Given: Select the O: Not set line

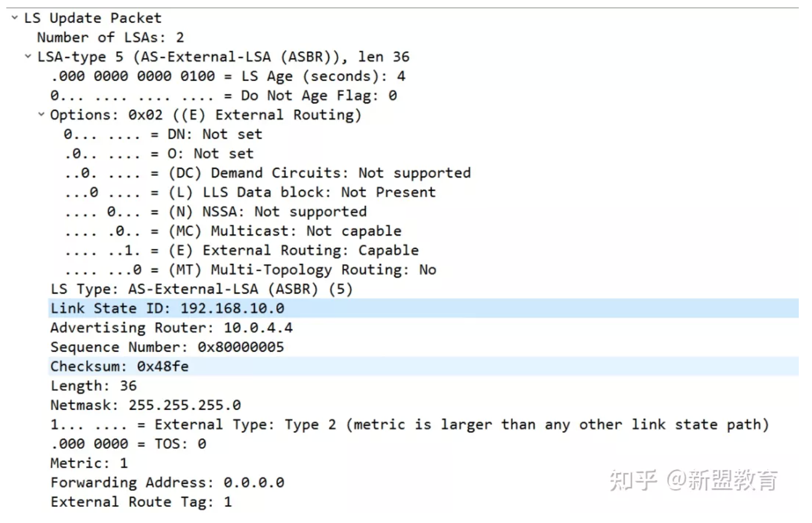Looking at the screenshot, I should coord(158,153).
